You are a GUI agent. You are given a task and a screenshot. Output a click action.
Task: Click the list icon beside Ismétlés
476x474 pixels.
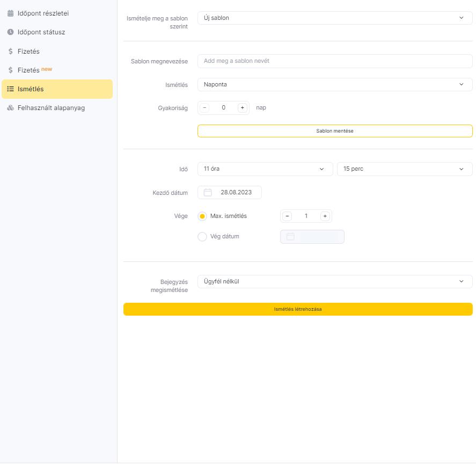pos(10,89)
